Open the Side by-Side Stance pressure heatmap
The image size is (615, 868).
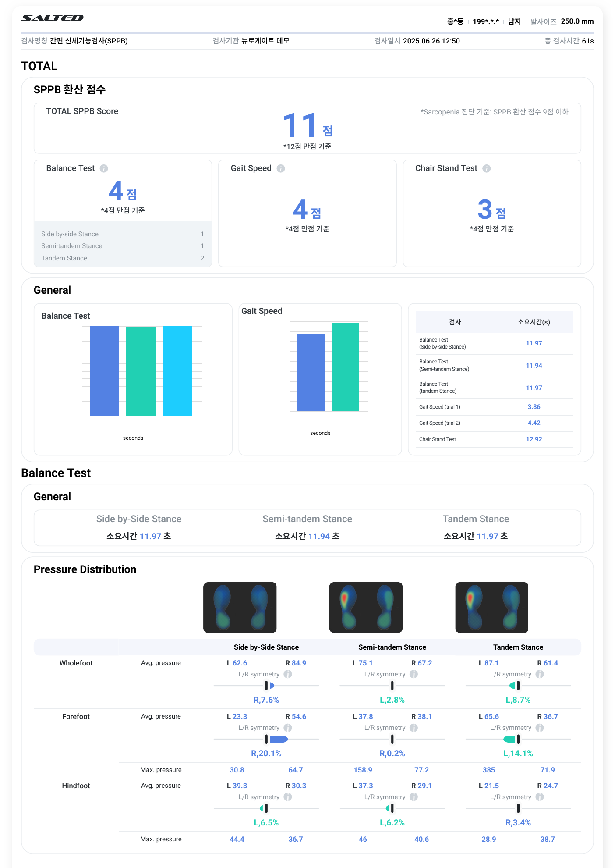240,607
